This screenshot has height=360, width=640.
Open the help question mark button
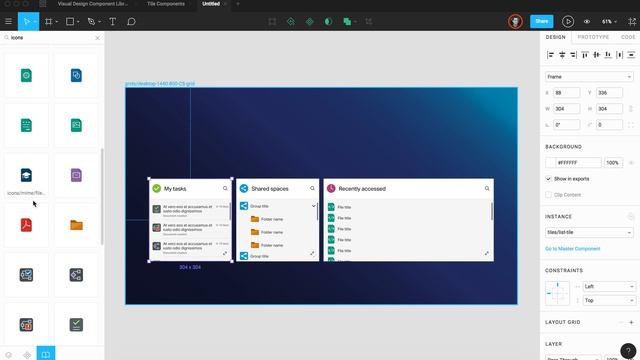coord(628,351)
